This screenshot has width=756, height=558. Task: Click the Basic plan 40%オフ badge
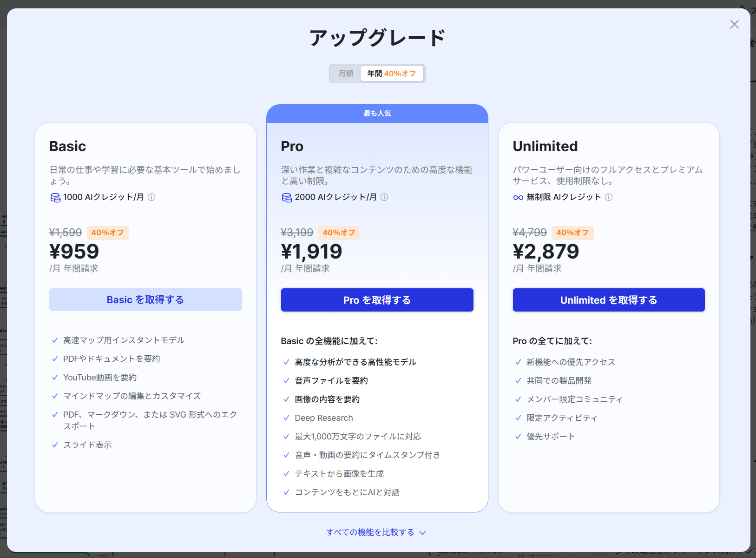107,232
